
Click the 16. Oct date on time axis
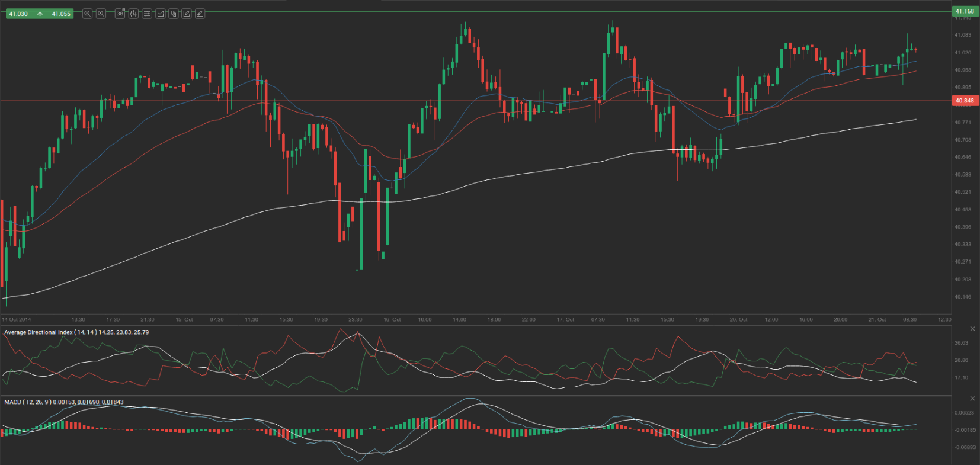click(x=392, y=320)
